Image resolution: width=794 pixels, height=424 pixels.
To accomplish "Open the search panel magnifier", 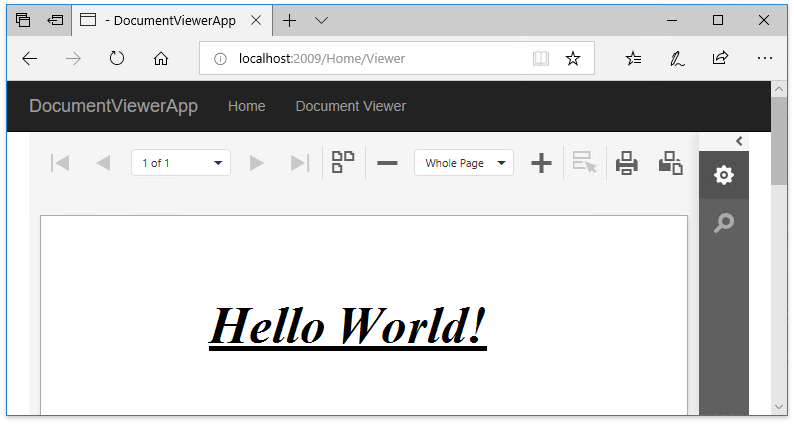I will coord(724,222).
